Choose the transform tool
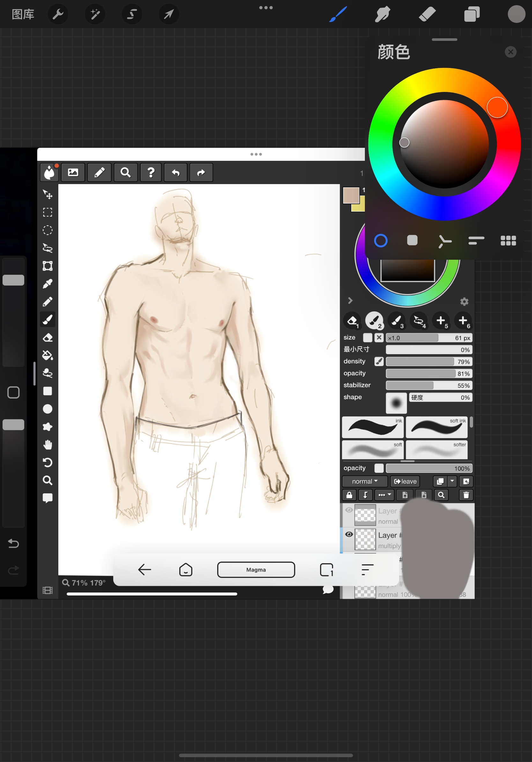532x762 pixels. pyautogui.click(x=48, y=266)
